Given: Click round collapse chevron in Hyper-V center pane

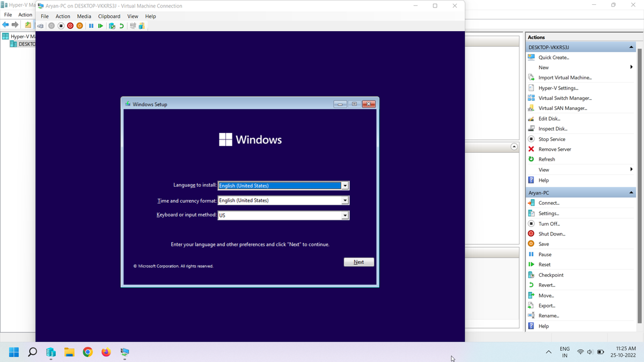Looking at the screenshot, I should (x=514, y=147).
